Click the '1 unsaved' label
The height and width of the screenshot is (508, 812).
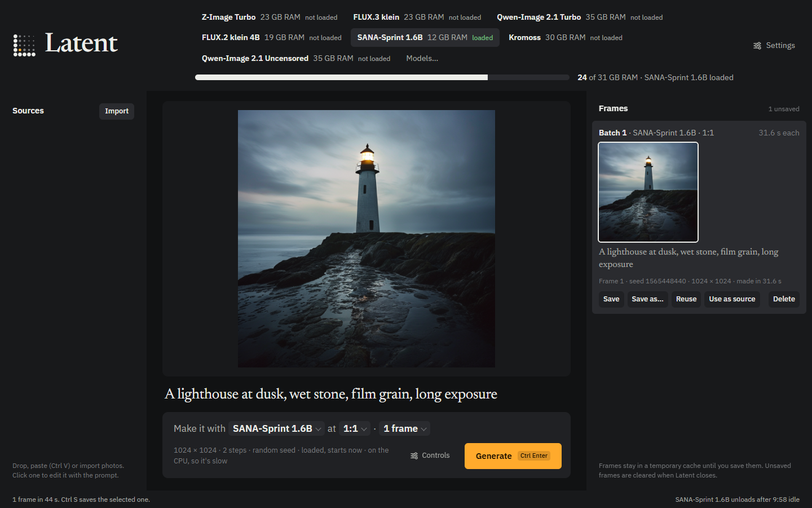(x=784, y=109)
